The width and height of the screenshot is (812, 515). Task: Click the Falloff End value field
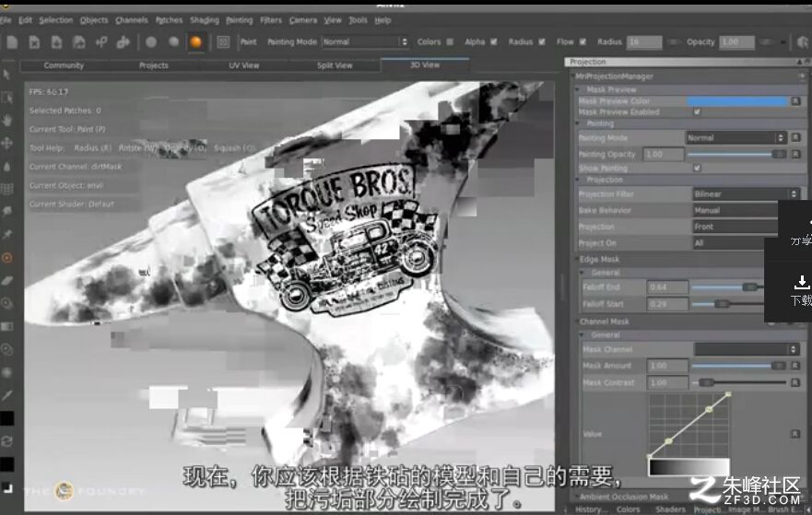[667, 287]
